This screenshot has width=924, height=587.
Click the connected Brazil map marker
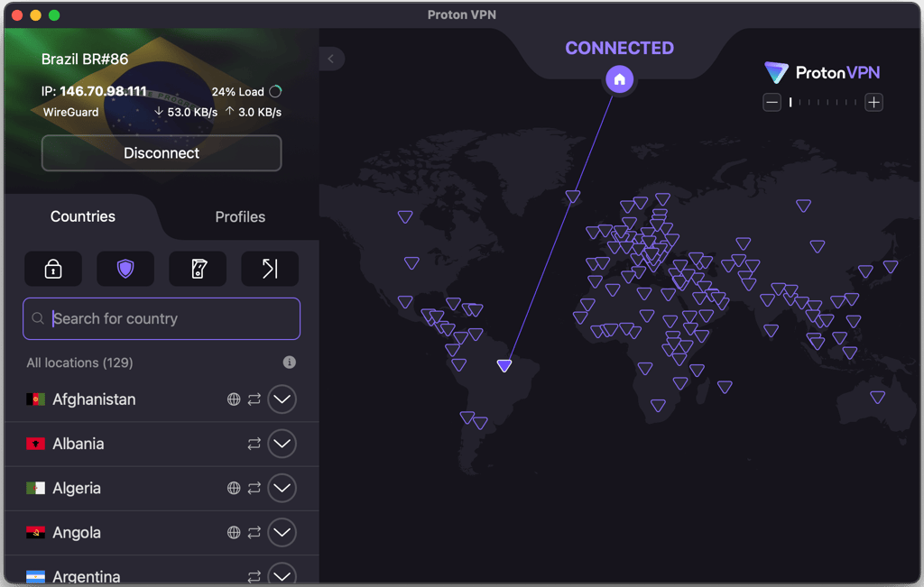pyautogui.click(x=504, y=365)
